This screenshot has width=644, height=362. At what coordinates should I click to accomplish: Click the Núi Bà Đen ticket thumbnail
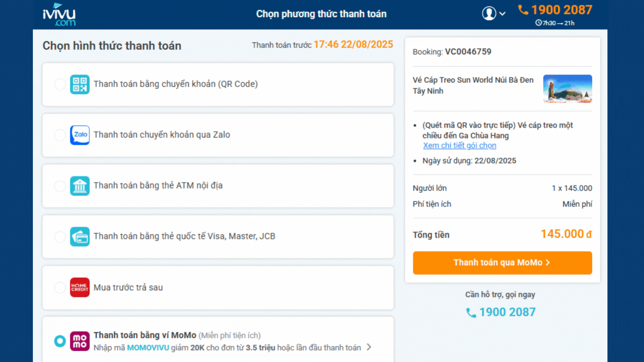[x=568, y=88]
